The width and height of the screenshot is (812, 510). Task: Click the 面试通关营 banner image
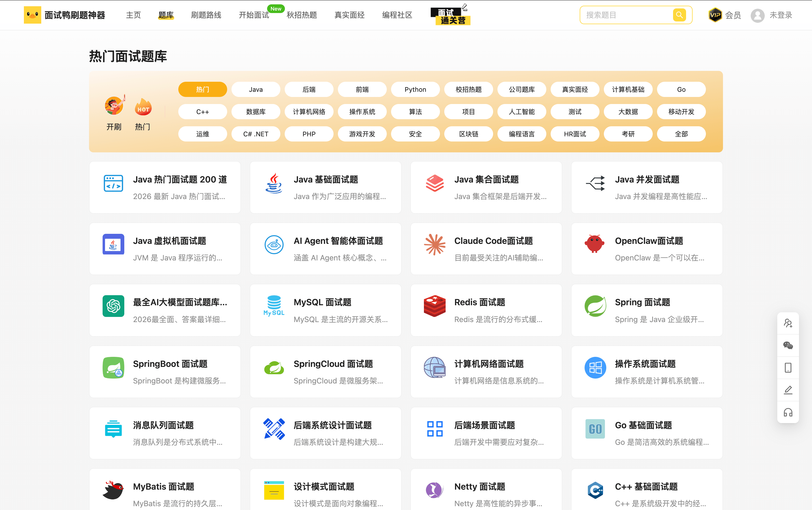tap(450, 14)
